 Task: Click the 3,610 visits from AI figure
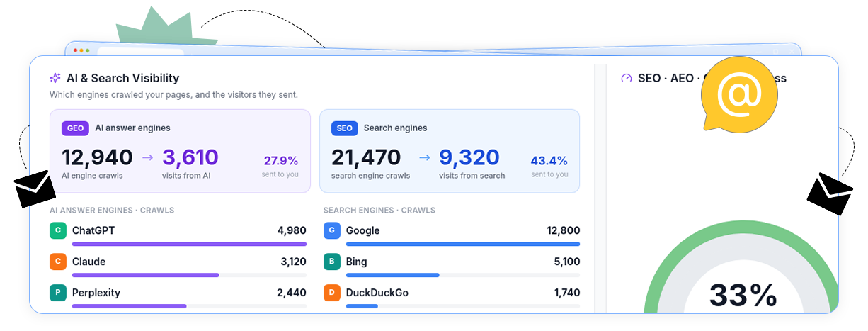pos(190,157)
